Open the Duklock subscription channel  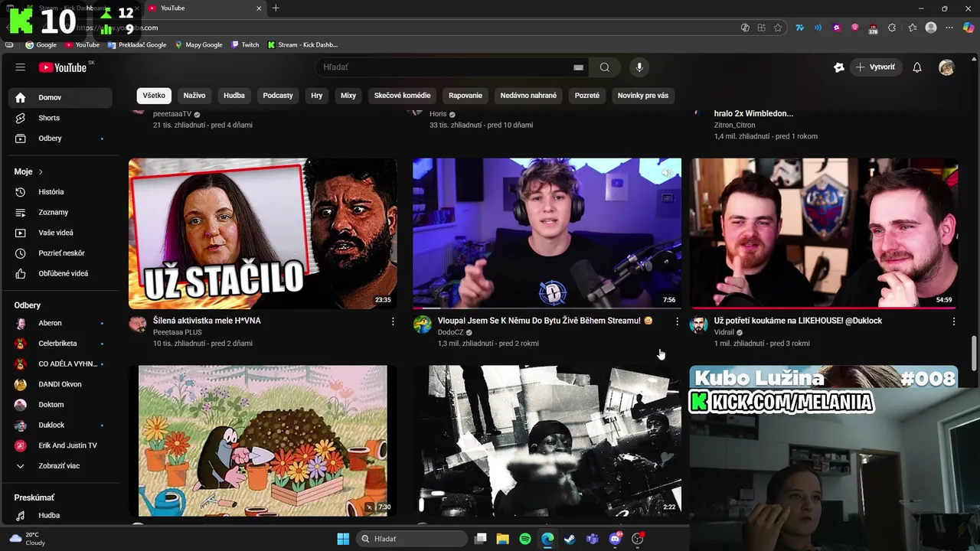pos(60,425)
